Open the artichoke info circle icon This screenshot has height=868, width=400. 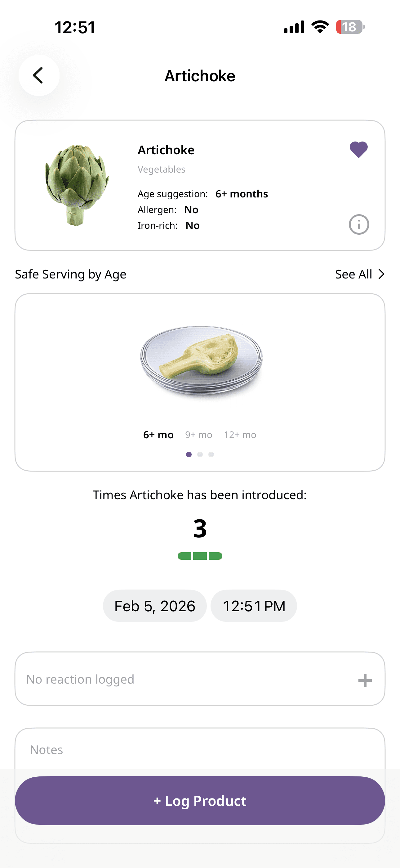pos(359,224)
